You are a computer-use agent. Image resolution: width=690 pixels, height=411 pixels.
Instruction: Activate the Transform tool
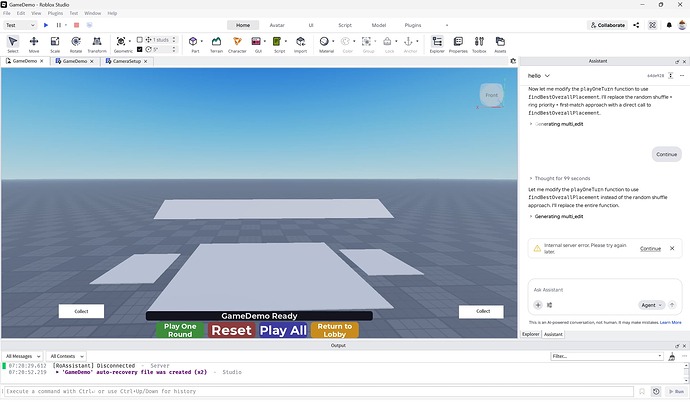(97, 44)
